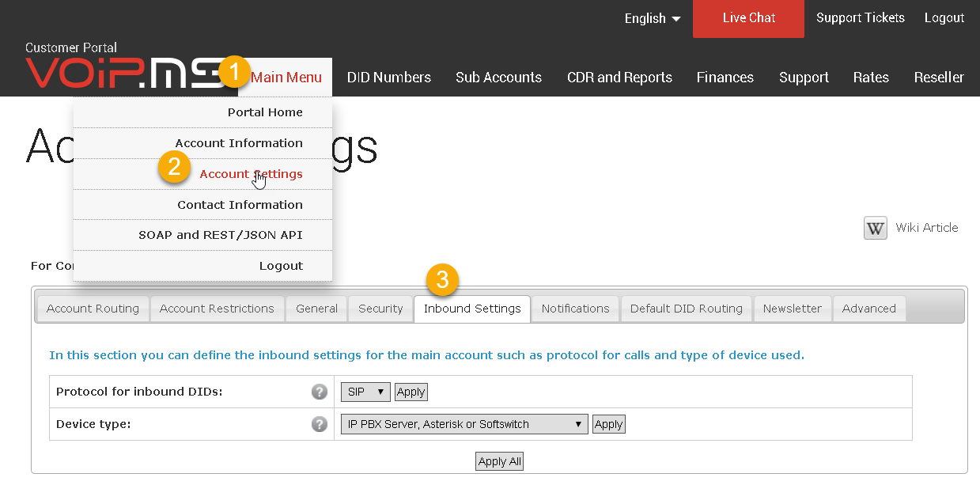Switch to the Security tab
The height and width of the screenshot is (485, 980).
click(380, 309)
